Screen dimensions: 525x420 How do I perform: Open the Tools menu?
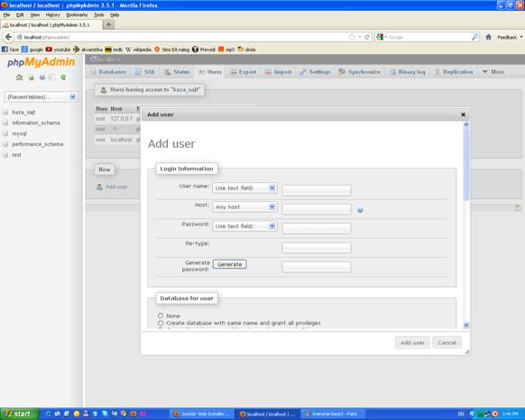point(98,14)
